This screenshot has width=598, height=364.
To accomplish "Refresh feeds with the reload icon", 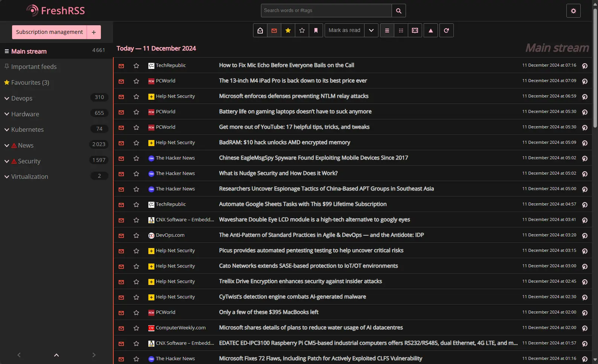I will pos(447,30).
